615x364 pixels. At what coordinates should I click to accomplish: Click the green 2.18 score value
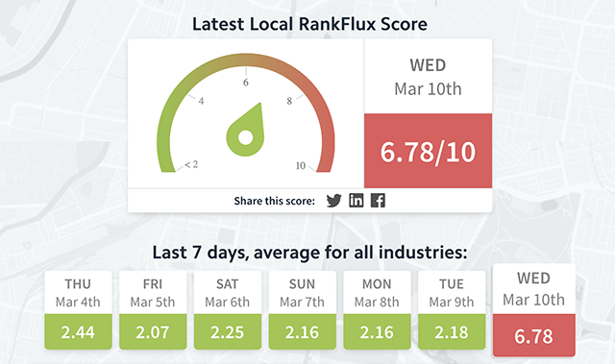tap(452, 332)
